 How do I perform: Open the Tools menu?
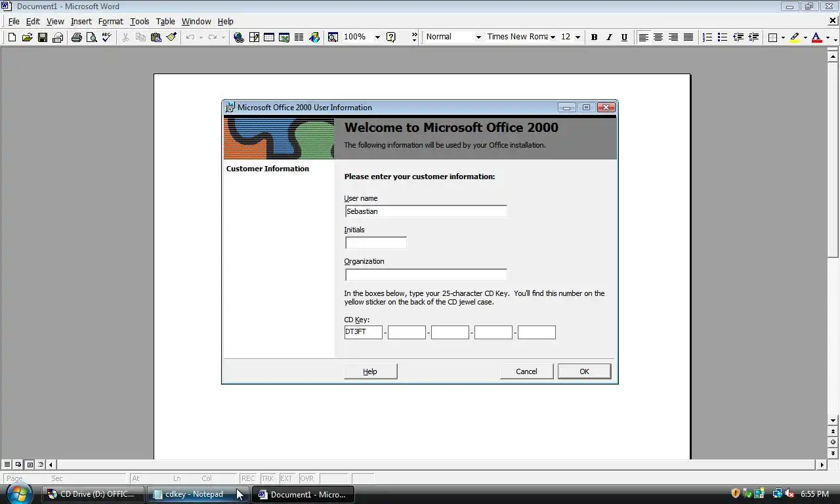[x=139, y=22]
